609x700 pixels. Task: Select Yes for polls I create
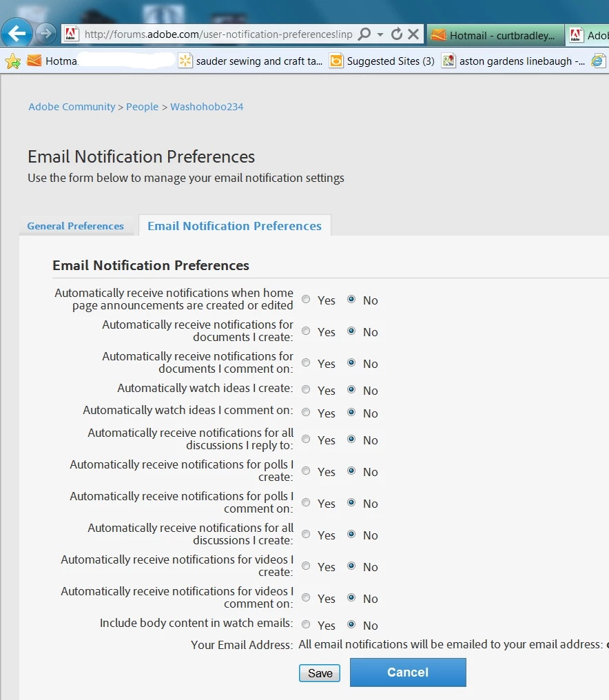click(x=306, y=471)
